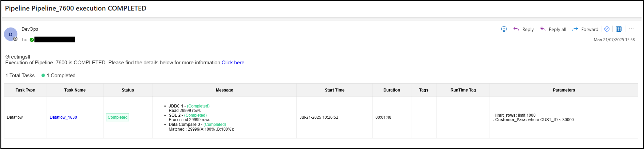The width and height of the screenshot is (644, 149).
Task: Click the Parameters column header
Action: click(x=564, y=90)
